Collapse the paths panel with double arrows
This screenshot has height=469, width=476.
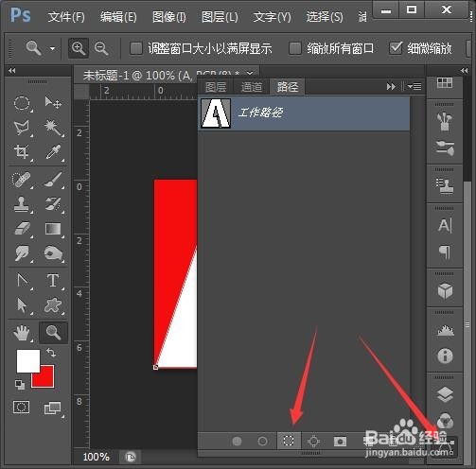[391, 86]
